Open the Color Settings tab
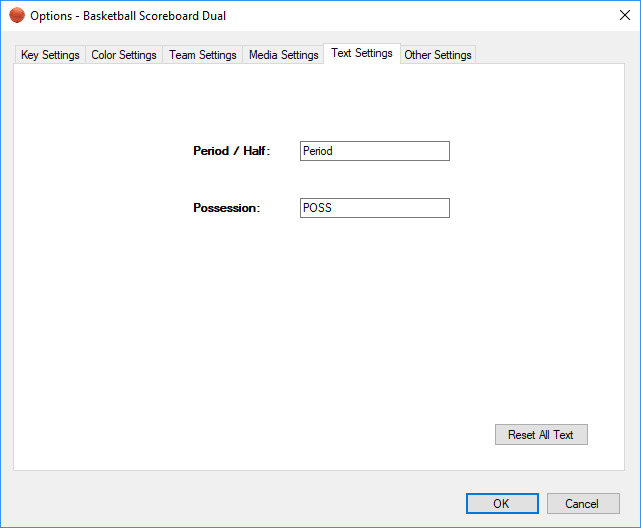641x528 pixels. click(124, 55)
